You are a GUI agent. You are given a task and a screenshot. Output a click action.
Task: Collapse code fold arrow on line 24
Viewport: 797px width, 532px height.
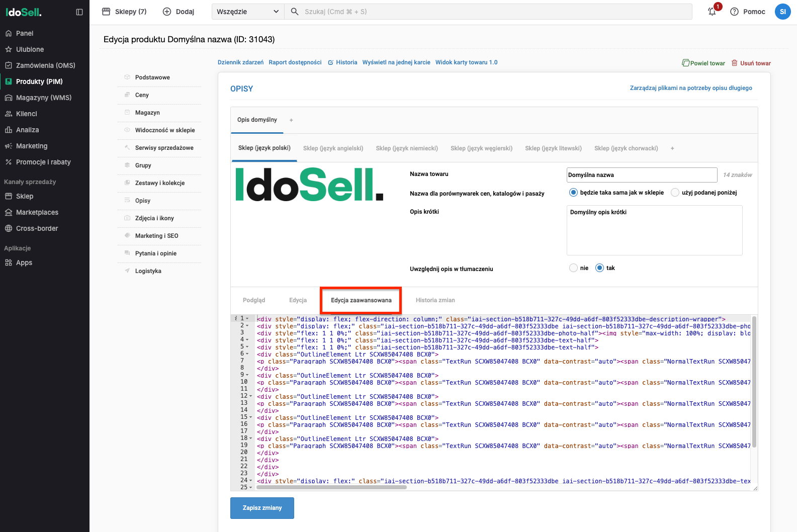click(x=250, y=481)
